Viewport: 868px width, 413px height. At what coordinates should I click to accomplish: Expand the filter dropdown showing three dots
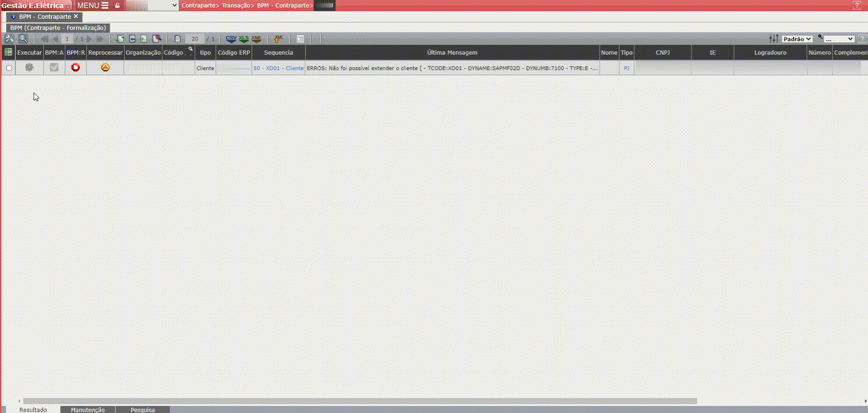pyautogui.click(x=839, y=39)
